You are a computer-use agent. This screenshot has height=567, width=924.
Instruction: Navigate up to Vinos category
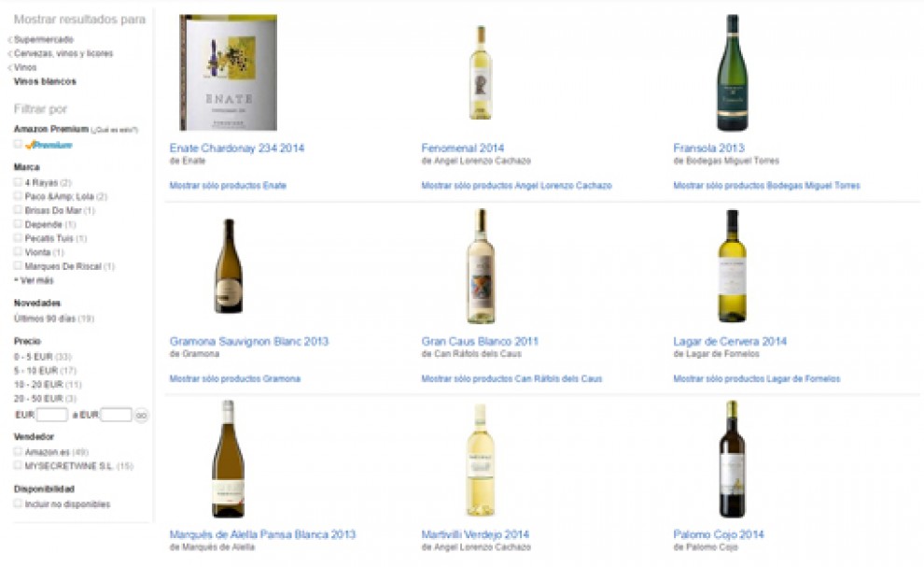(x=25, y=67)
